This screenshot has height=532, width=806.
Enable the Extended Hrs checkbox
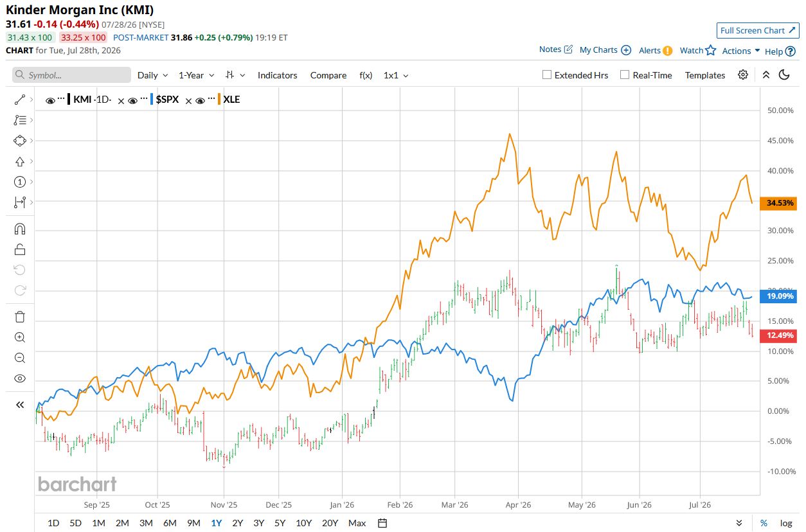tap(547, 75)
